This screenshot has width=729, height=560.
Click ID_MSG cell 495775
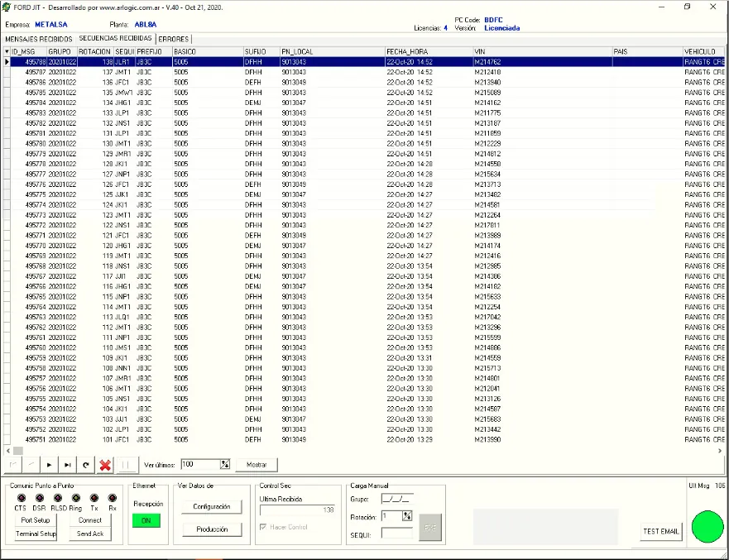pos(29,194)
